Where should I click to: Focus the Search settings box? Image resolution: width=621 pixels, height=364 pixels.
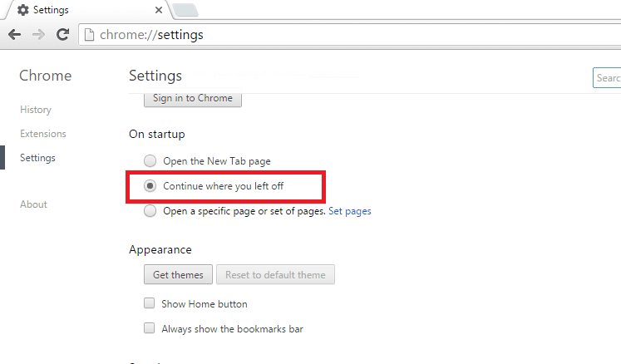coord(607,77)
